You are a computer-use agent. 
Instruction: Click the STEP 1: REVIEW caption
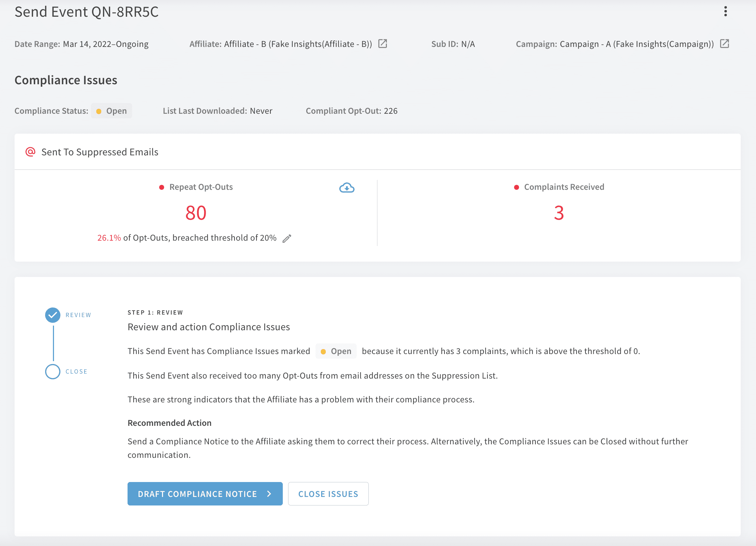pos(155,312)
